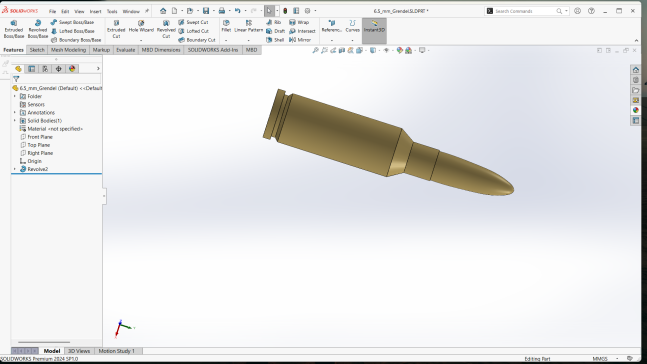Open the Curves tool

(x=352, y=26)
